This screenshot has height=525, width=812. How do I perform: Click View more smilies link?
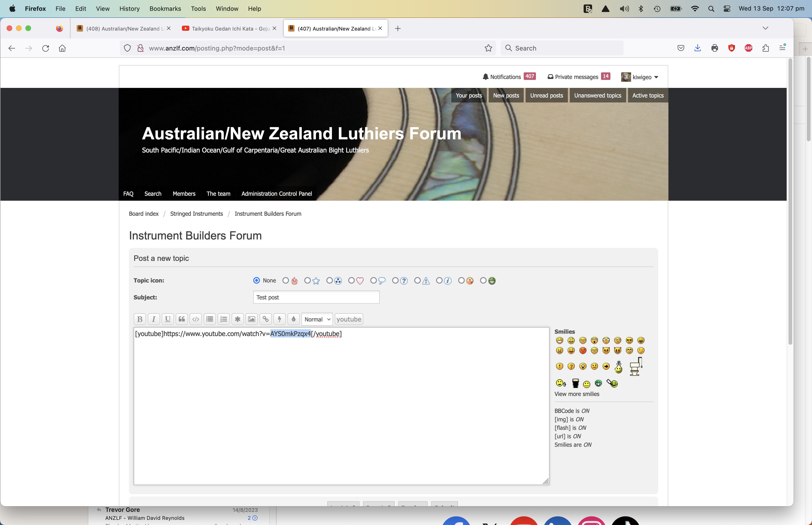[x=577, y=394]
